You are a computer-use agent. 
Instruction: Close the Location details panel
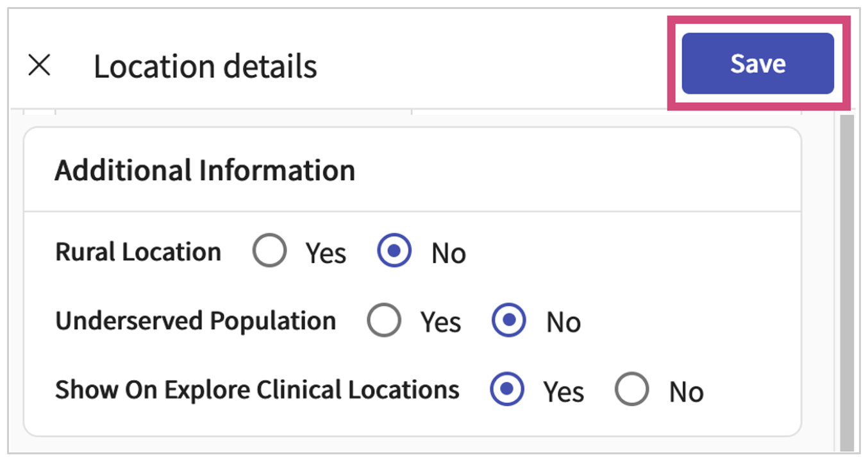pyautogui.click(x=40, y=65)
